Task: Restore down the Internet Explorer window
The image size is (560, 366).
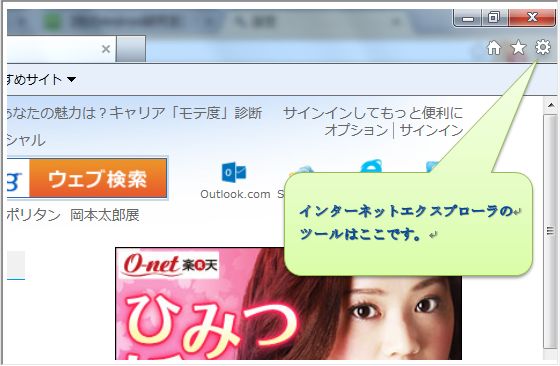Action: [494, 17]
